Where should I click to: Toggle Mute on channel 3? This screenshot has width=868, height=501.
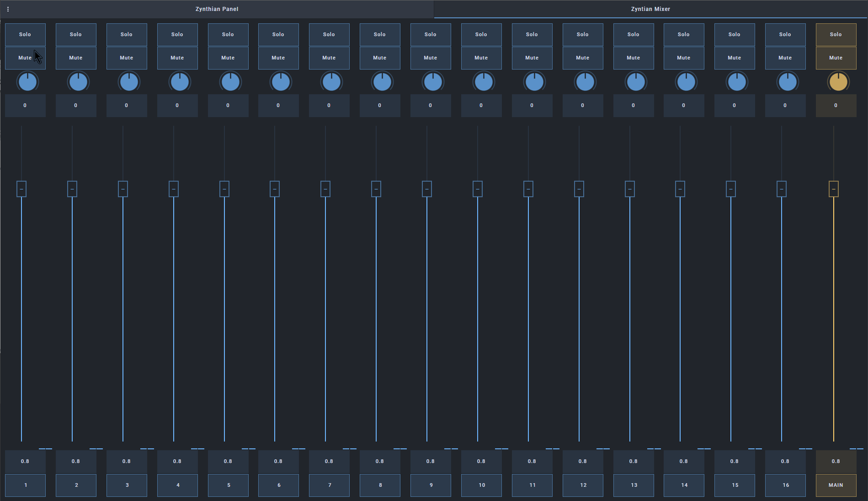127,58
